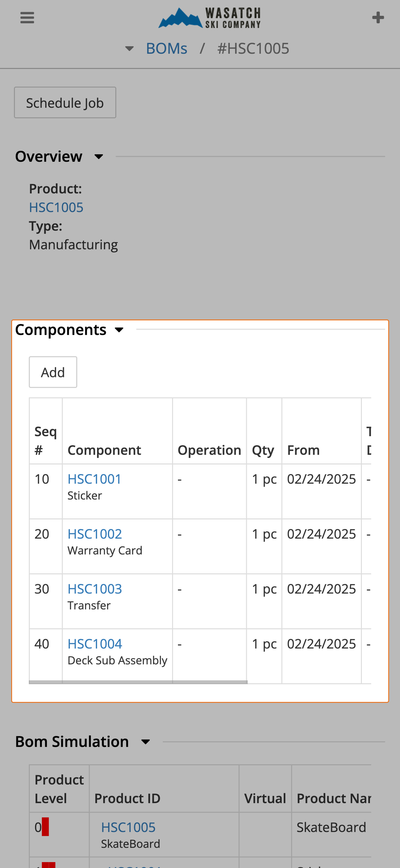The width and height of the screenshot is (400, 868).
Task: Open the hamburger navigation menu
Action: point(27,17)
